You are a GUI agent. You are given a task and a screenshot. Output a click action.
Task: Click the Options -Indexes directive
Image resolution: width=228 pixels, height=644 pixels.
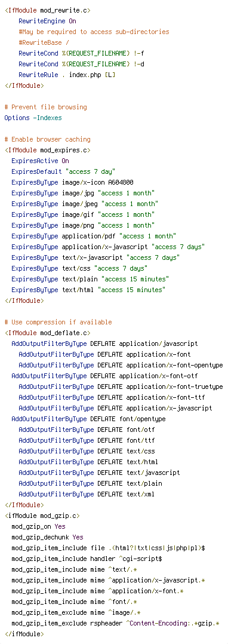[33, 118]
